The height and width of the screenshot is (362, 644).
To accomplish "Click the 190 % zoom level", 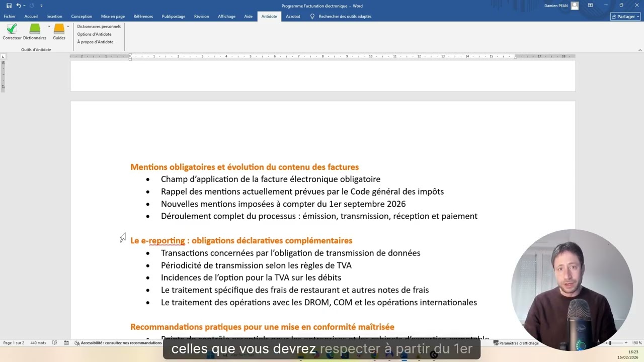I will [x=636, y=343].
